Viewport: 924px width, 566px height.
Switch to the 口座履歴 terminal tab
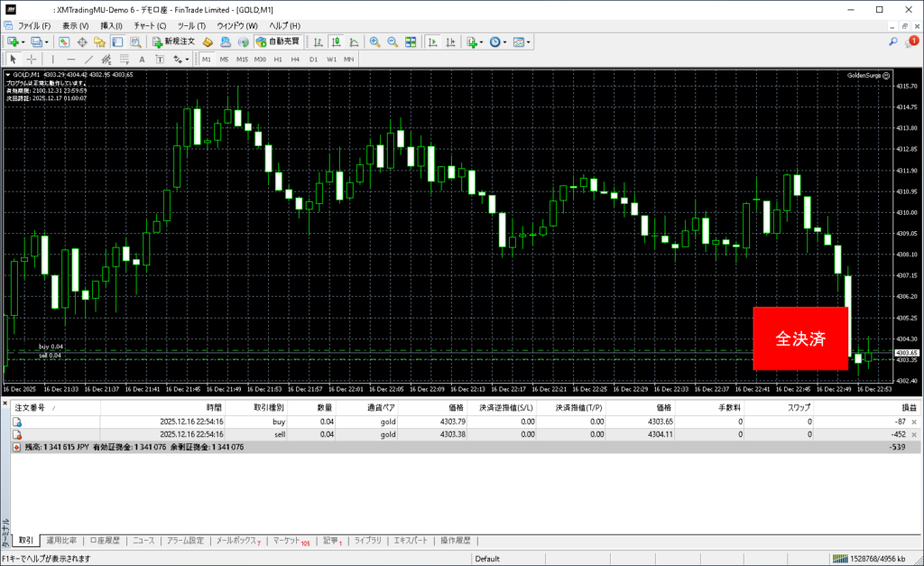click(x=105, y=541)
